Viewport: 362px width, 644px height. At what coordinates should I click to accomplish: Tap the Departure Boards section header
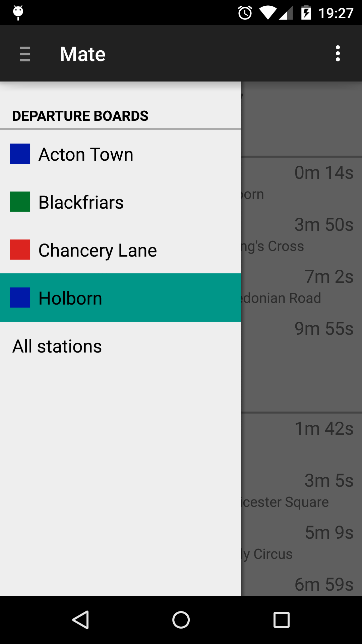(80, 116)
